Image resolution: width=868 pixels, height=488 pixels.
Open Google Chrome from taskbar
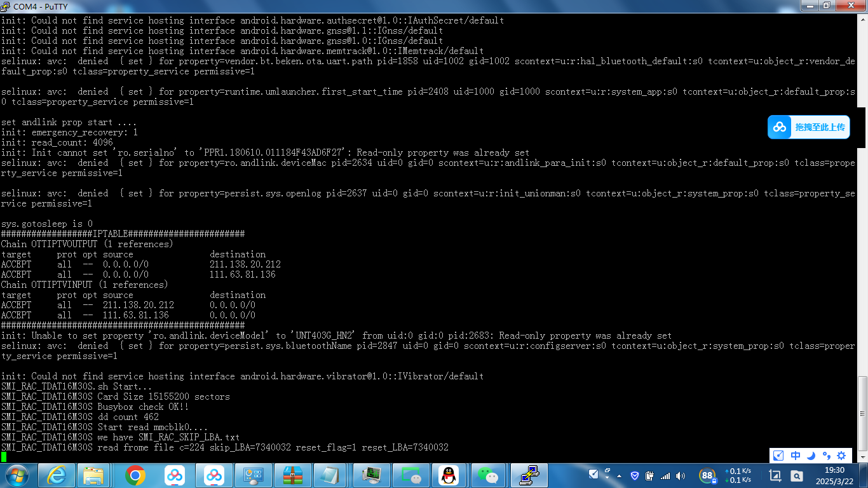[x=135, y=475]
